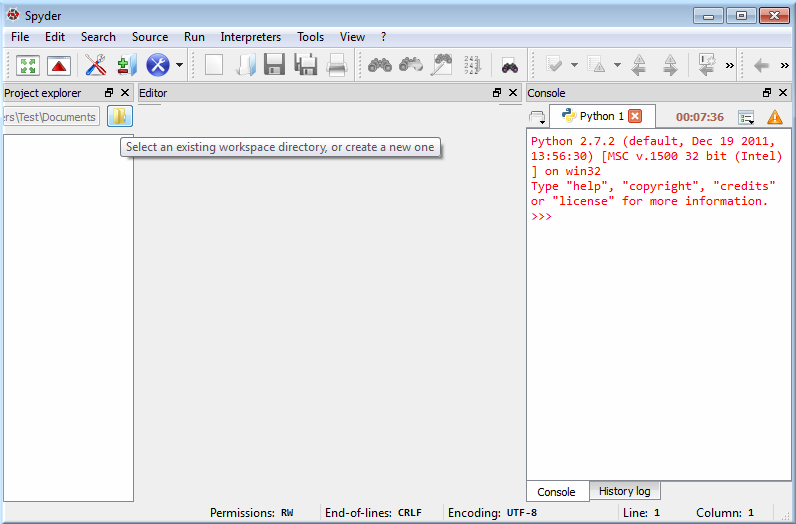The height and width of the screenshot is (524, 796).
Task: Expand todo list dropdown arrow
Action: pyautogui.click(x=574, y=65)
